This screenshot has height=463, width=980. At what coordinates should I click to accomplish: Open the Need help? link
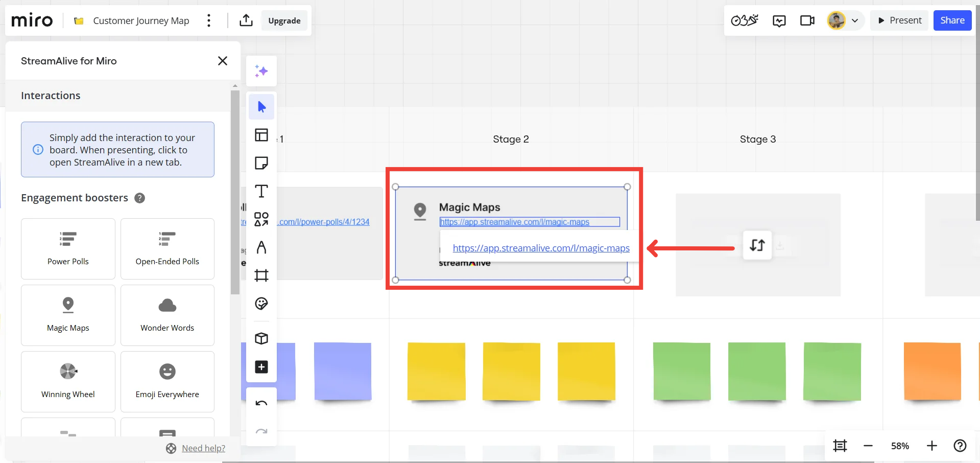pyautogui.click(x=203, y=448)
